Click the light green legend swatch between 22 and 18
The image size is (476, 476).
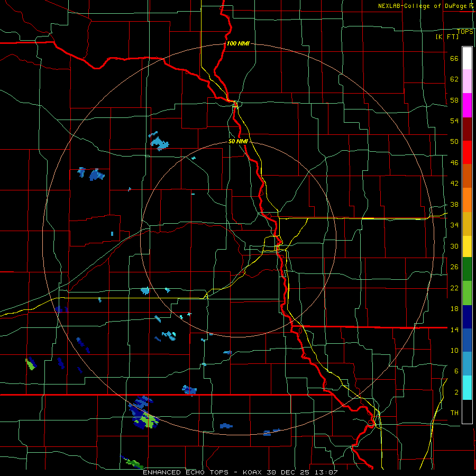coord(467,293)
